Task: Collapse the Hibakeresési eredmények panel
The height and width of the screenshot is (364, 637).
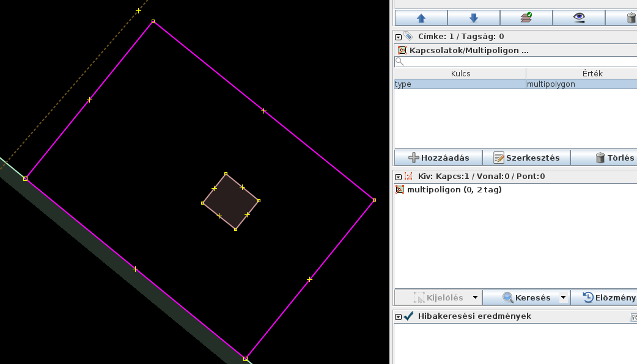Action: pos(398,317)
